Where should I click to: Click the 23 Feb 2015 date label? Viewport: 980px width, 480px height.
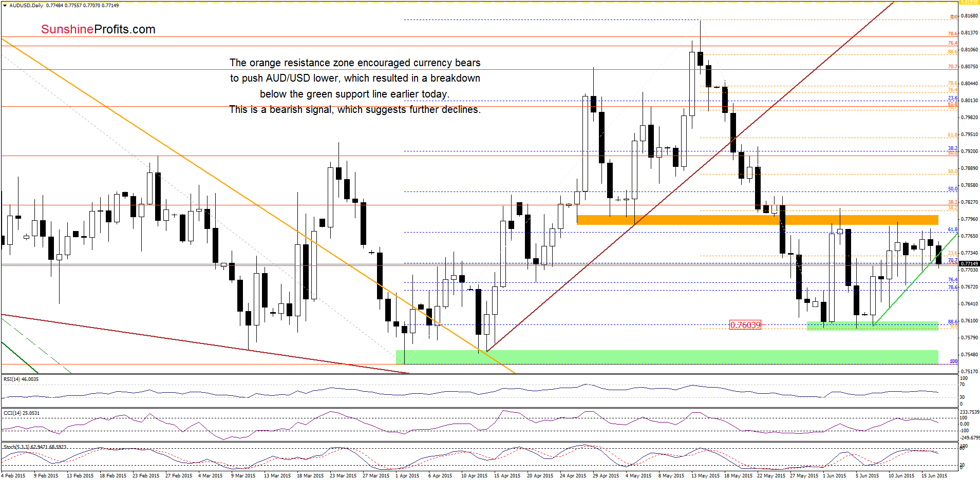146,476
